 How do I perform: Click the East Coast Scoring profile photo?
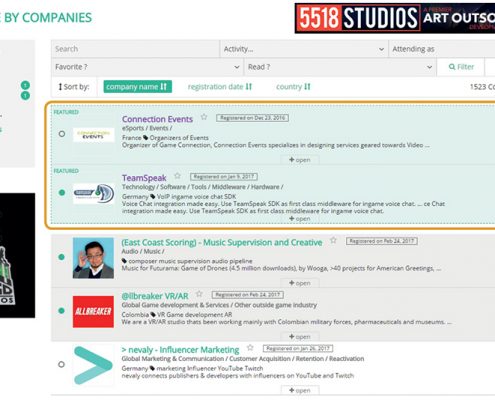93,258
